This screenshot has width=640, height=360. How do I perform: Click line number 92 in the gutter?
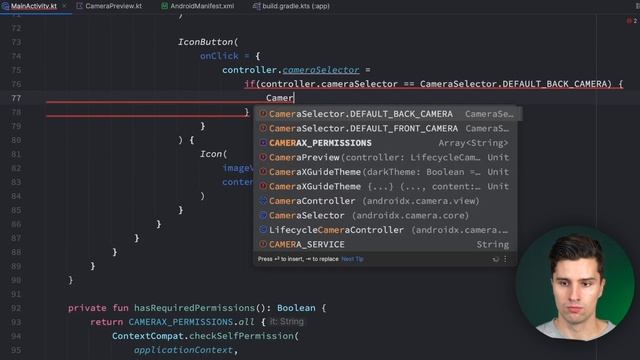[16, 308]
